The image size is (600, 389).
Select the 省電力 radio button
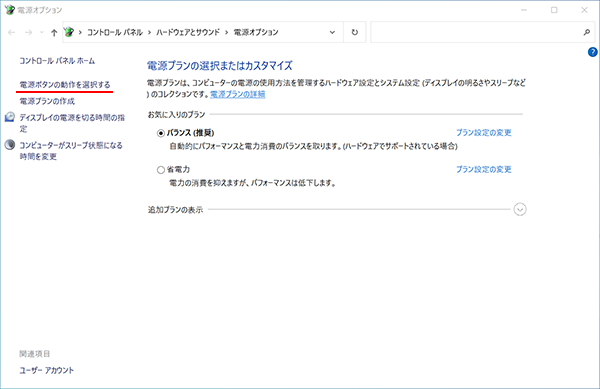161,170
